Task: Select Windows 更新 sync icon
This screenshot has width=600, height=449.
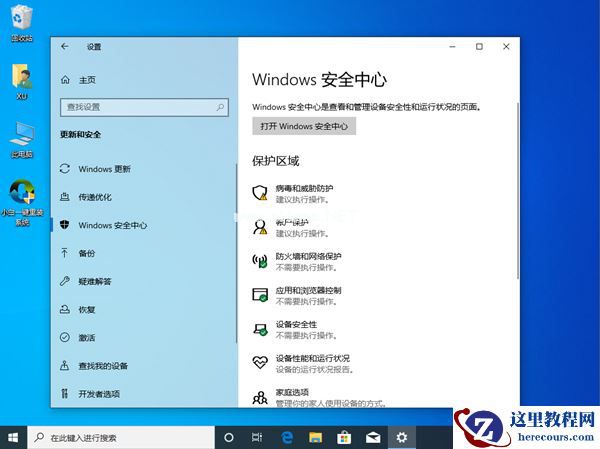Action: (x=65, y=169)
